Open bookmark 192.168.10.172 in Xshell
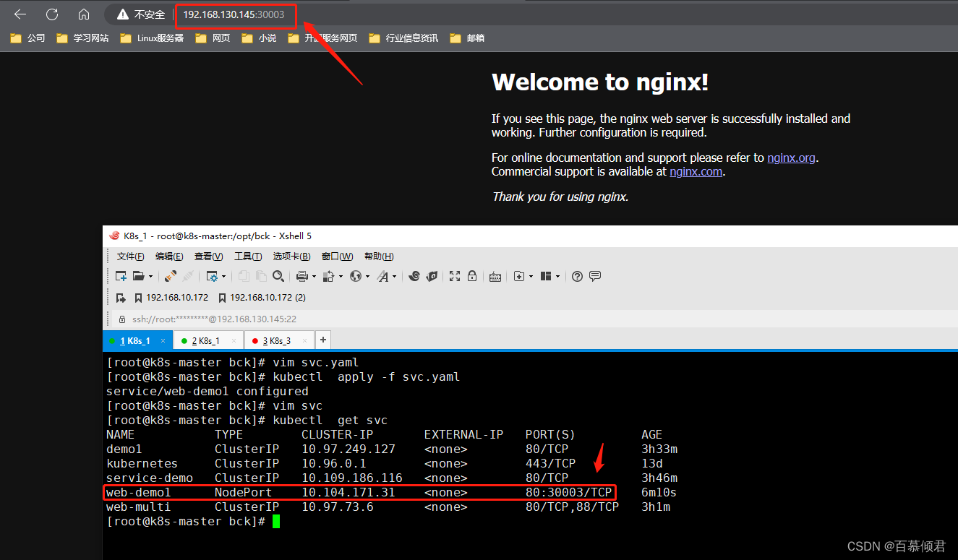 click(x=171, y=298)
